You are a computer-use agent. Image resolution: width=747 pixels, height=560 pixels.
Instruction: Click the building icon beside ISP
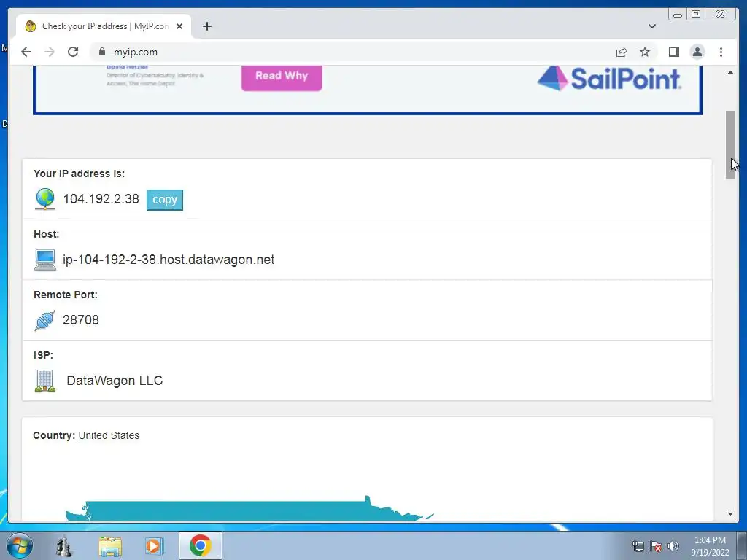coord(44,381)
